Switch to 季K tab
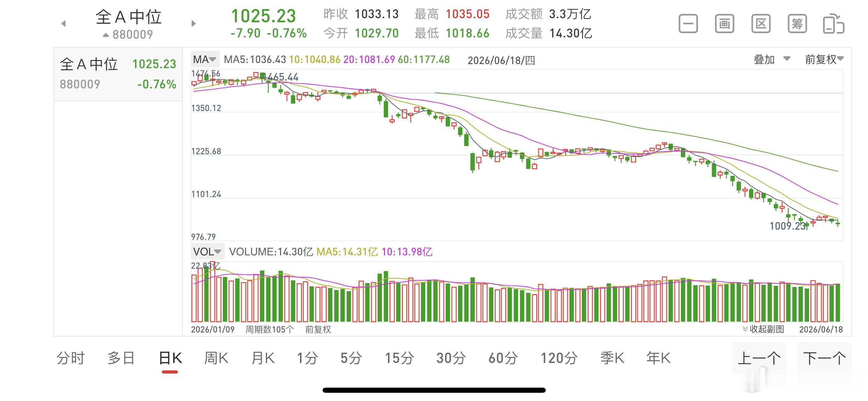The width and height of the screenshot is (868, 401). coord(612,358)
